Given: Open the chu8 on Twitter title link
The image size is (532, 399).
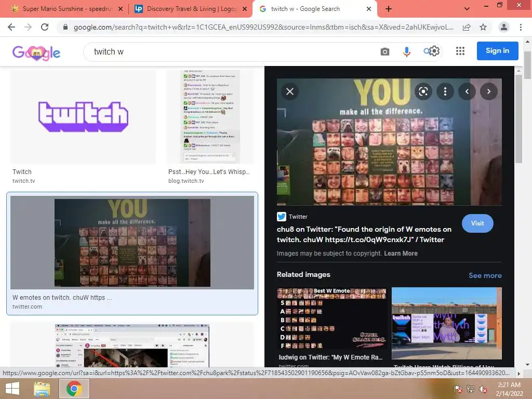Looking at the screenshot, I should pos(364,234).
